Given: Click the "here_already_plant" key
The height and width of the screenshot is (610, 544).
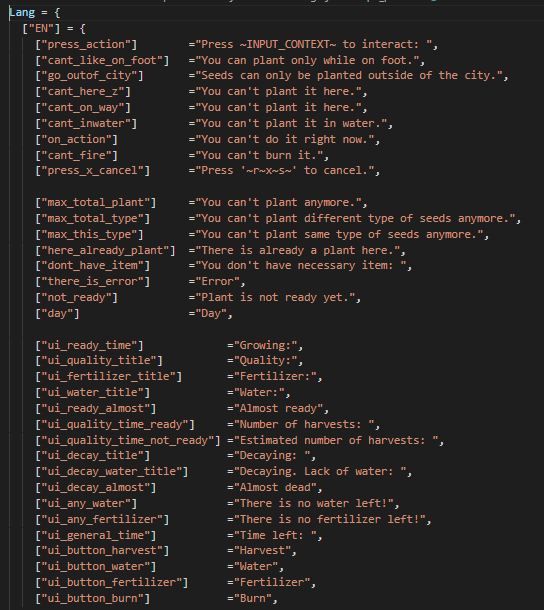Looking at the screenshot, I should point(105,250).
